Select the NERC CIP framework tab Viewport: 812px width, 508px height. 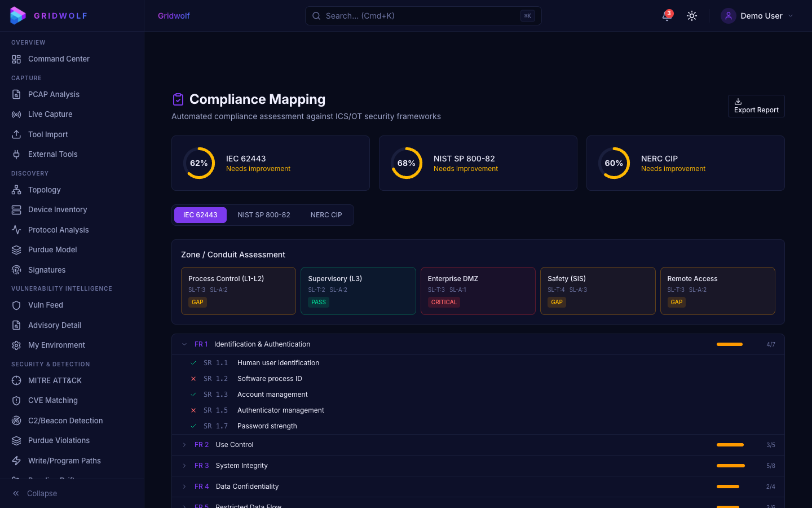326,214
